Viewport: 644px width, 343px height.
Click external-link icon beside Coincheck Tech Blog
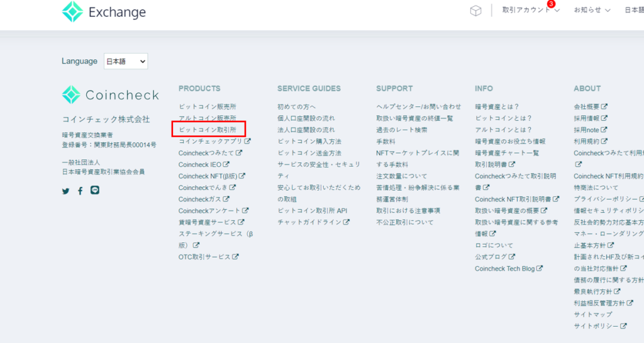coord(539,268)
